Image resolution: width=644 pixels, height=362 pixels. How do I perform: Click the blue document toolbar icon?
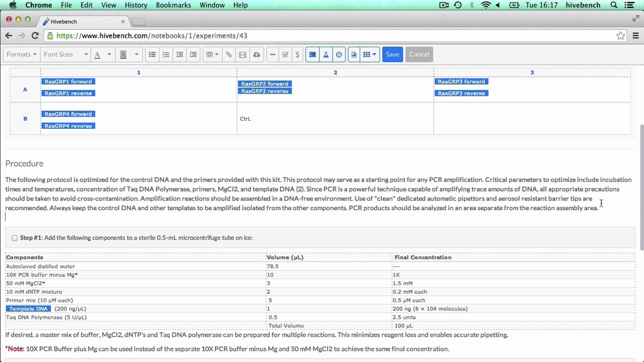click(x=354, y=55)
